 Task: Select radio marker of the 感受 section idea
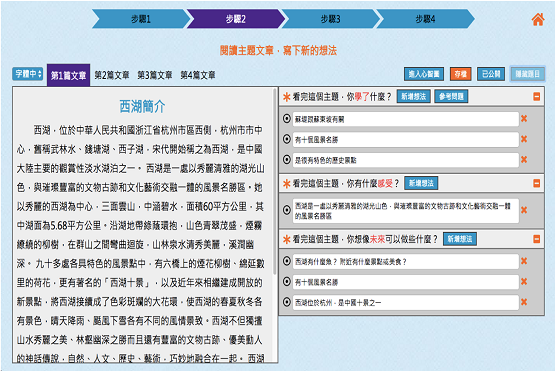287,210
